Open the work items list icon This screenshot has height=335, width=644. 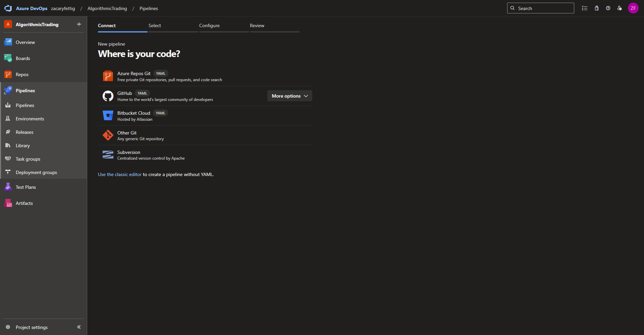[585, 8]
